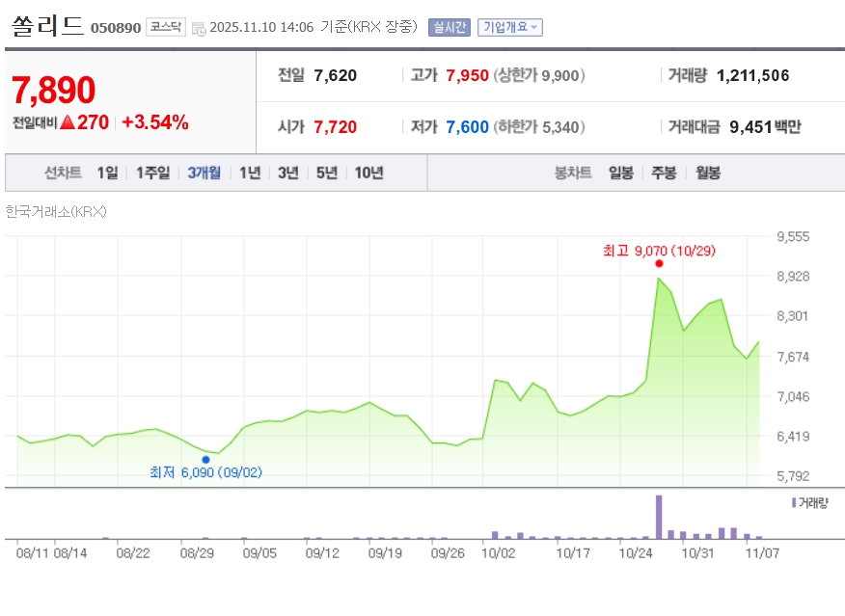
Task: Click the tallest volume bar in the chart
Action: click(x=659, y=516)
